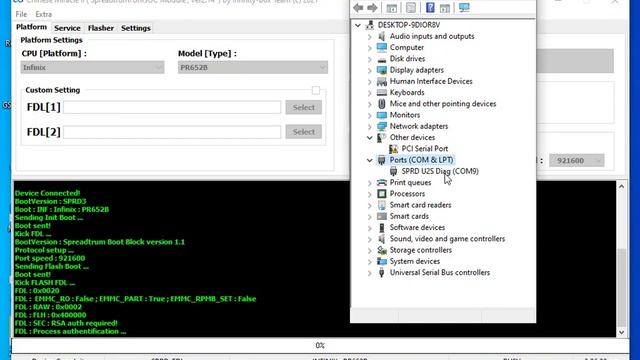Open the Extra menu

pyautogui.click(x=43, y=14)
